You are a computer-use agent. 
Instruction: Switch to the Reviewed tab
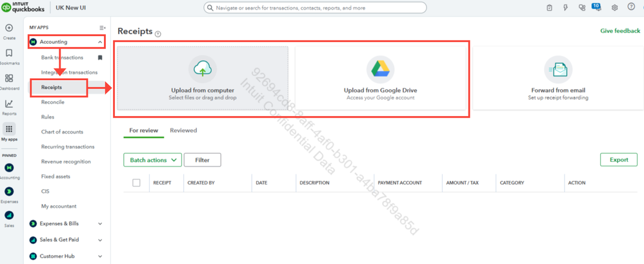tap(184, 130)
